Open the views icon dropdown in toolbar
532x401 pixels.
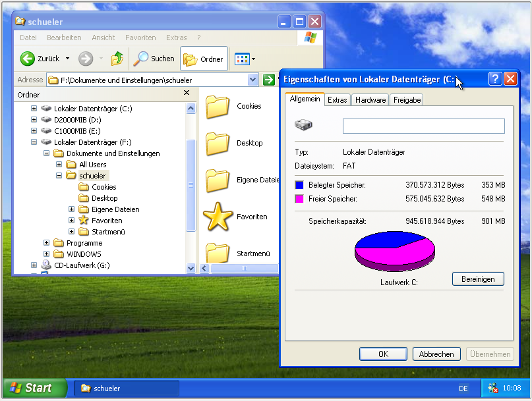[x=245, y=59]
